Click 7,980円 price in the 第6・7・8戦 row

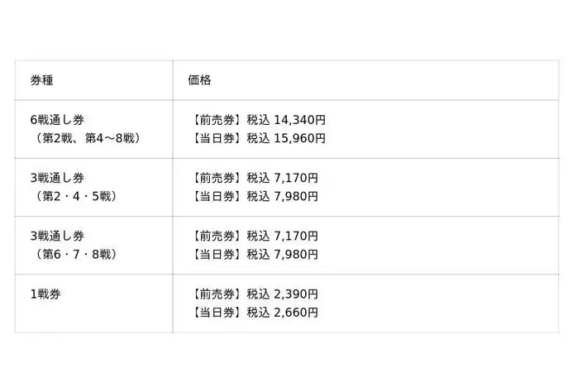tap(295, 254)
